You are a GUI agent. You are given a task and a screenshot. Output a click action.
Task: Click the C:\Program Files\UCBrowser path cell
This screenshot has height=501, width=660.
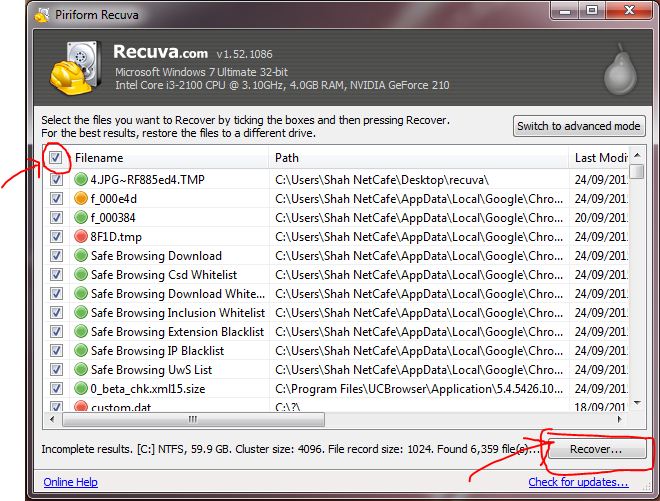pos(419,389)
